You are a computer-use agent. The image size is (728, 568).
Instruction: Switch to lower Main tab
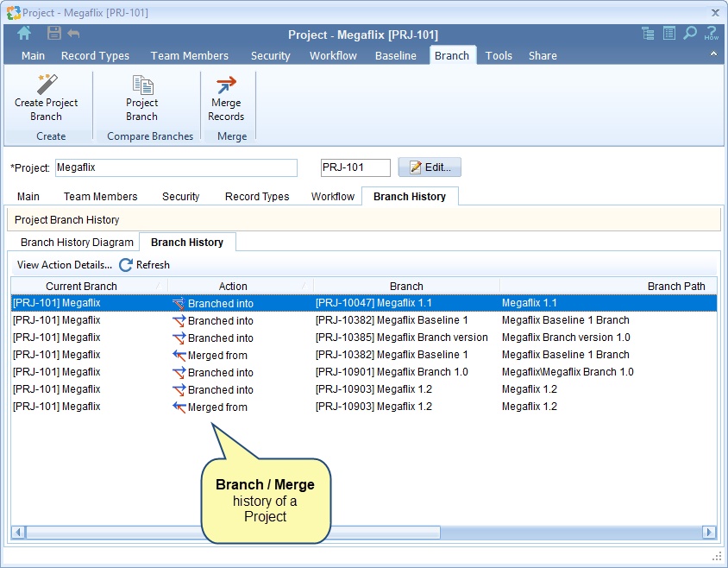coord(28,197)
